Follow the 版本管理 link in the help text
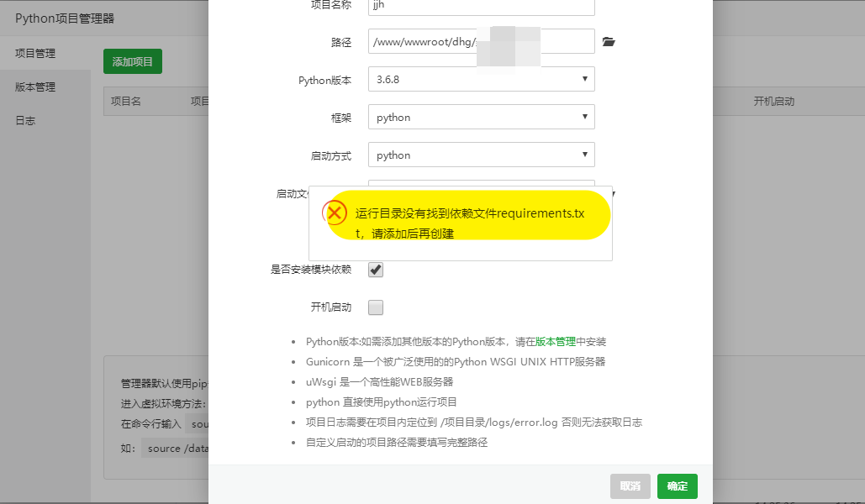The width and height of the screenshot is (865, 504). tap(555, 342)
